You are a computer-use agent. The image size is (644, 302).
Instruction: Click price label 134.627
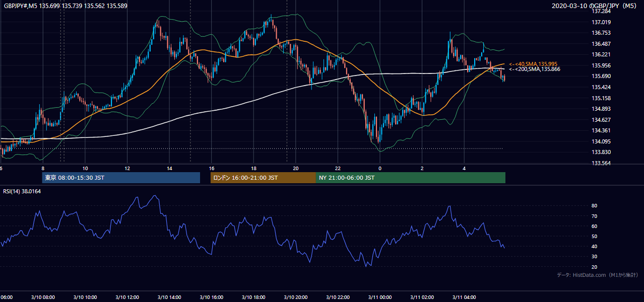click(602, 120)
